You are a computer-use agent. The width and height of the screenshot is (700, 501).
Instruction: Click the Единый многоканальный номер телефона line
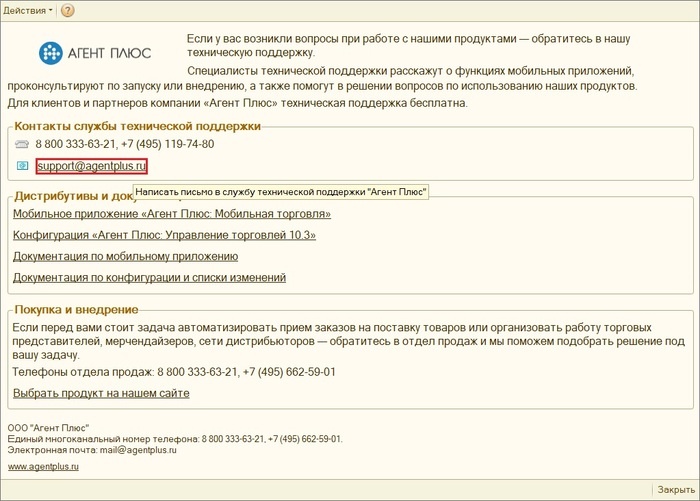point(175,439)
